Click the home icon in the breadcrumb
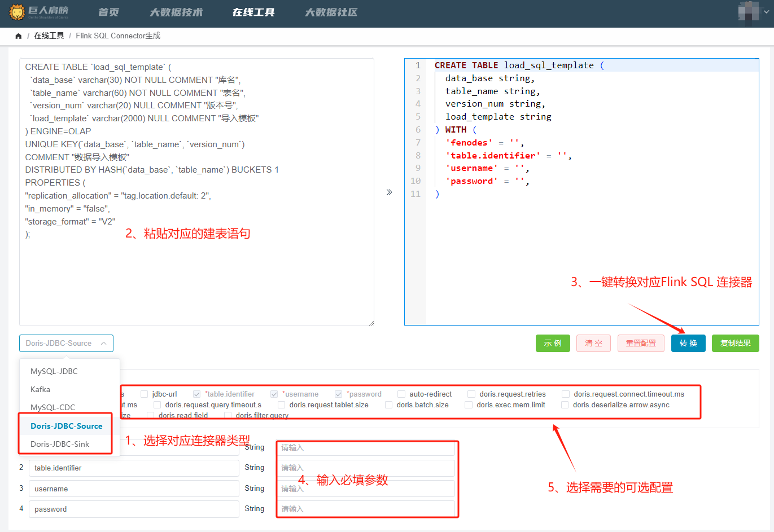 [x=19, y=36]
